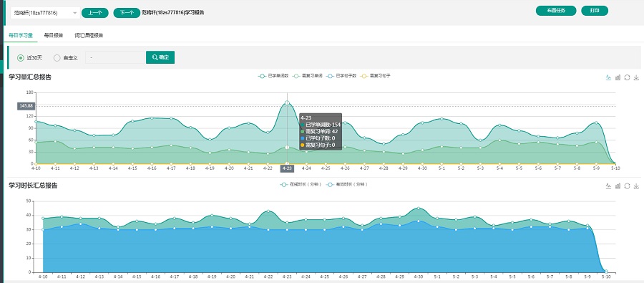Viewport: 644px width, 283px height.
Task: Switch 学习量汇总报告 chart to bar view
Action: pos(618,77)
